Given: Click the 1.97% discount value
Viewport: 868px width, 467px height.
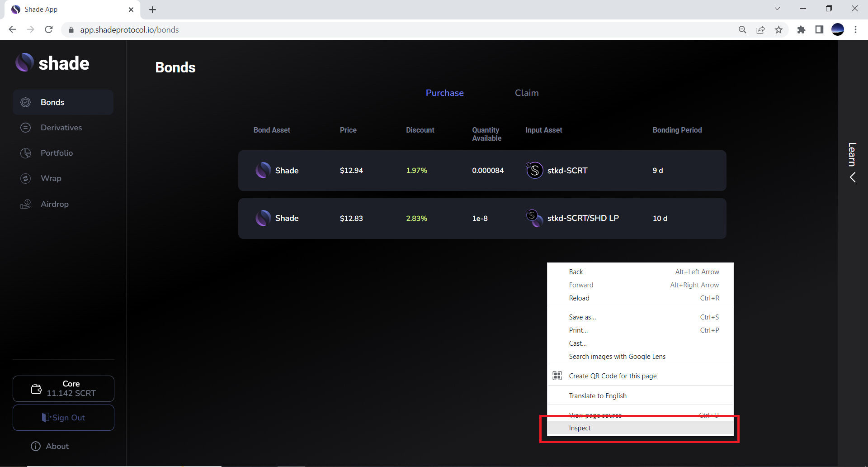Looking at the screenshot, I should [x=416, y=171].
